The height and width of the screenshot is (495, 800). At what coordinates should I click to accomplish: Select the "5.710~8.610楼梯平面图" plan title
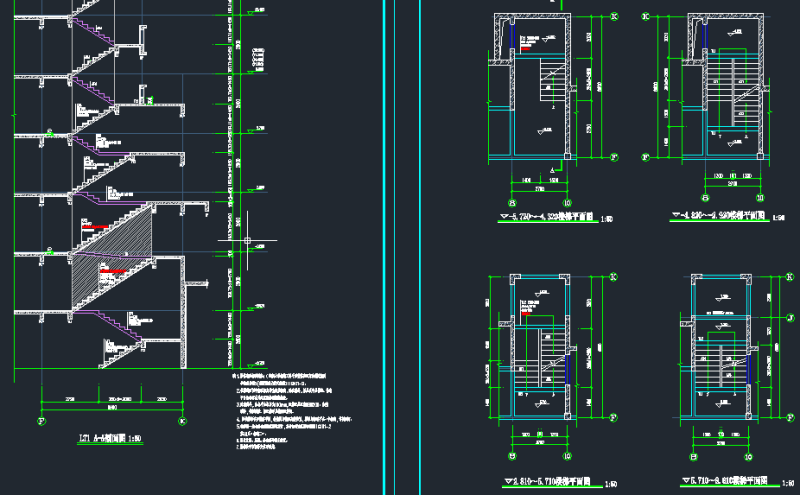point(723,482)
